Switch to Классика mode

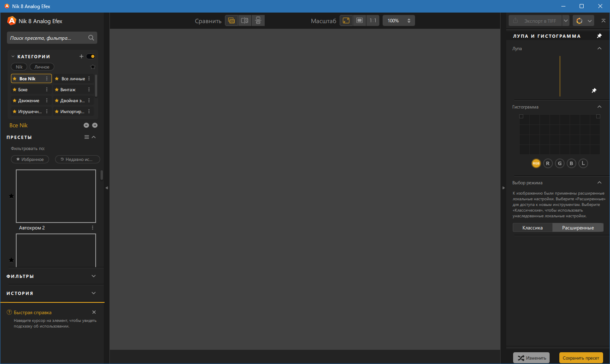[x=533, y=228]
